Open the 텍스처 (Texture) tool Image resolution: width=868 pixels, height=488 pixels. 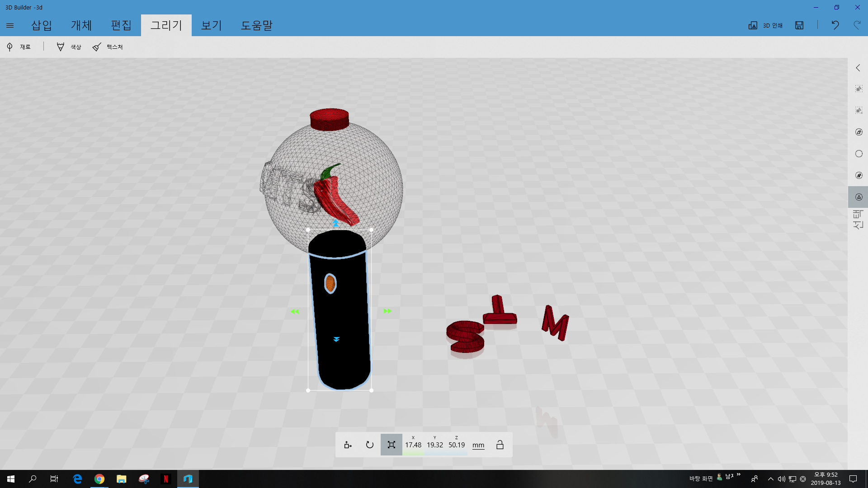[108, 47]
